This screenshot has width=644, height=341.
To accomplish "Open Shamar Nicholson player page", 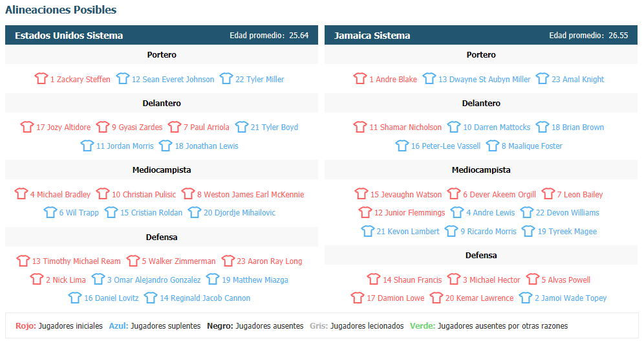I will point(405,127).
